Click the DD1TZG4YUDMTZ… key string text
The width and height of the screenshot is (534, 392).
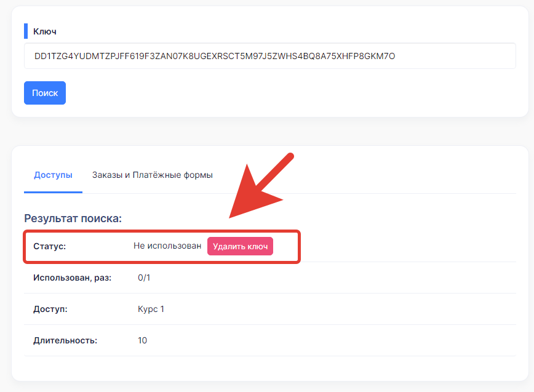coord(215,56)
